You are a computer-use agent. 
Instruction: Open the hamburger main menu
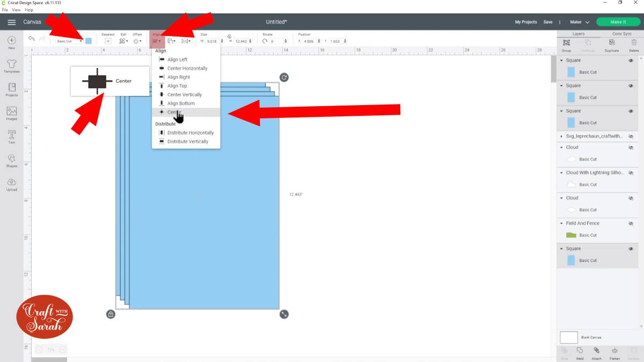(11, 22)
